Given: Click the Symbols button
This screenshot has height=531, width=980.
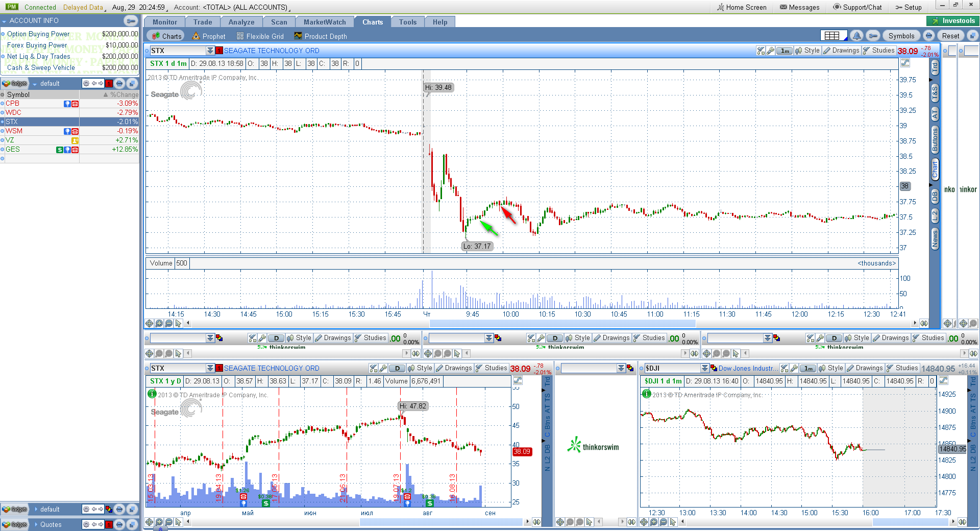Looking at the screenshot, I should point(901,36).
